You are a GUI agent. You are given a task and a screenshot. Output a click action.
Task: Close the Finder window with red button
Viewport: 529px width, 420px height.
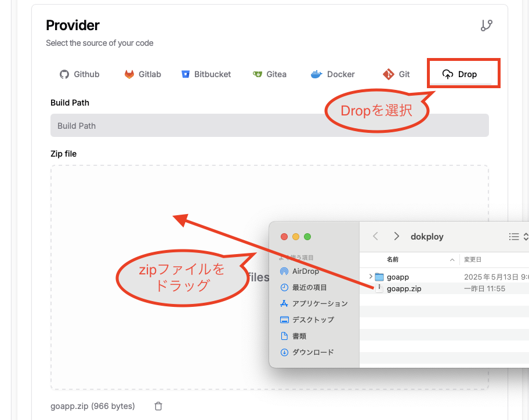tap(284, 237)
